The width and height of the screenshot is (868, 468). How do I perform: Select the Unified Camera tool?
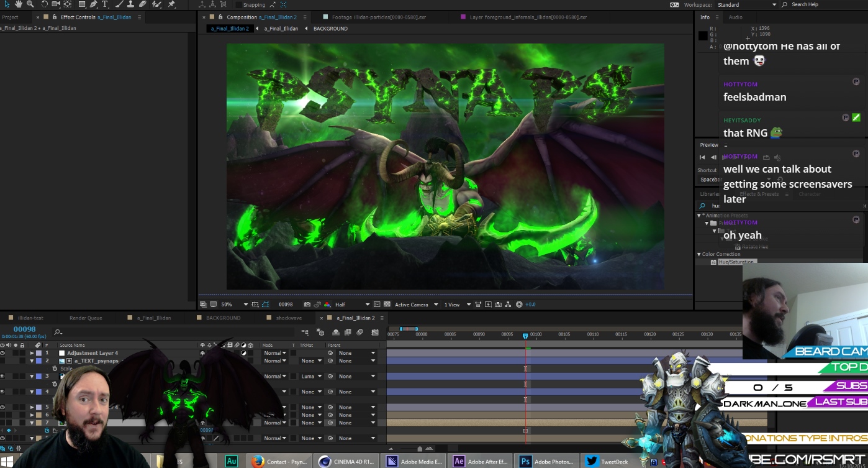point(56,4)
